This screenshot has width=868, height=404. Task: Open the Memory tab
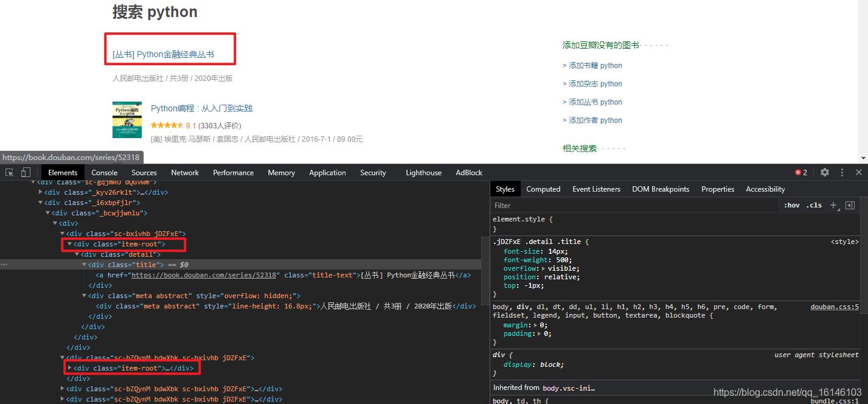281,173
